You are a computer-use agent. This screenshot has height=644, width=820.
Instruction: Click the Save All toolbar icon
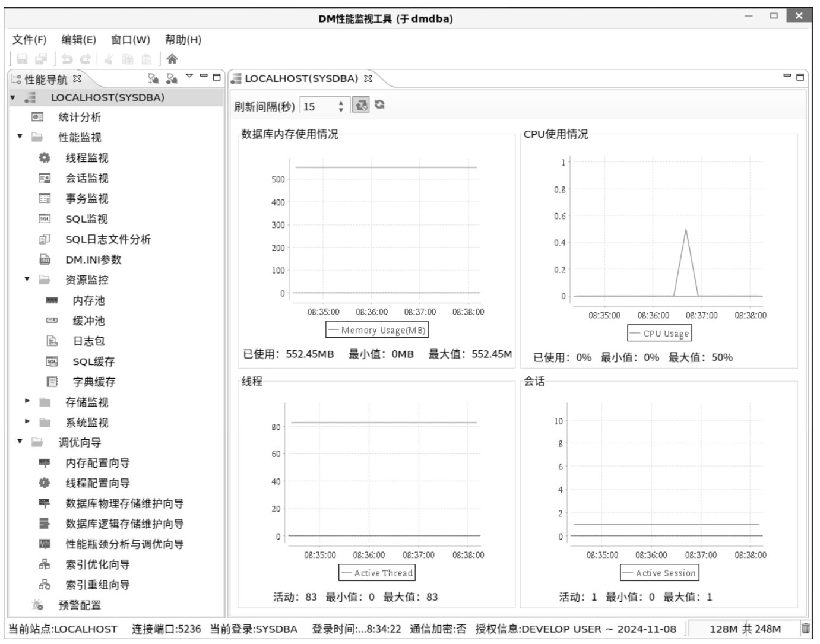41,59
